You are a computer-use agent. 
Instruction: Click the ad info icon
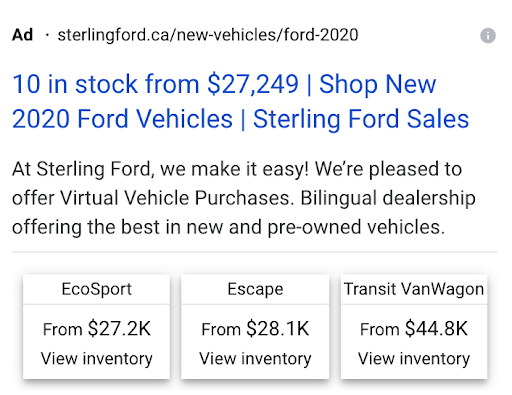coord(488,35)
